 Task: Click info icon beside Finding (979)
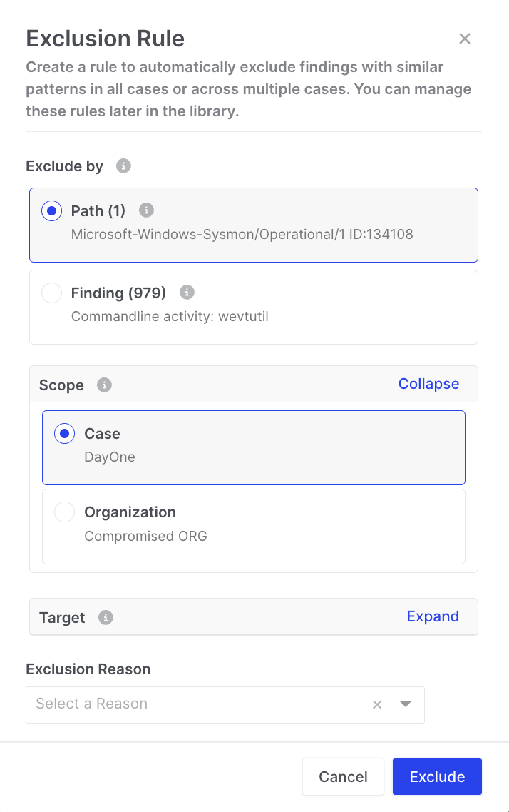[x=187, y=292]
